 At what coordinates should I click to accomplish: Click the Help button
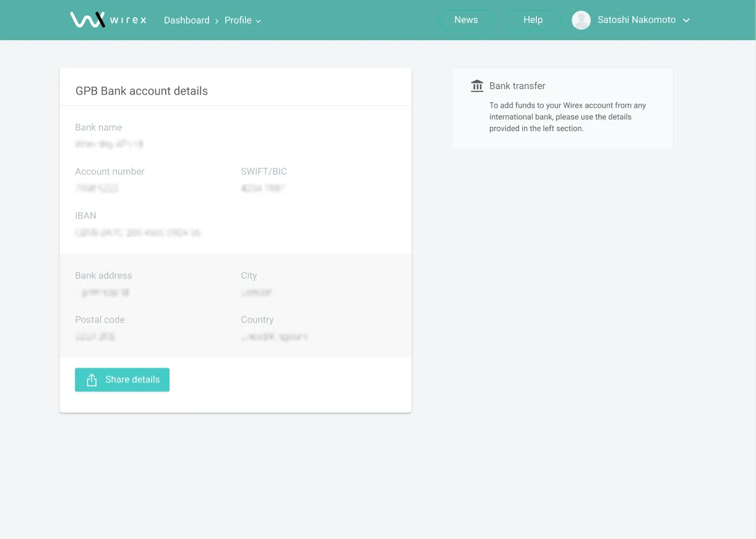[x=533, y=20]
